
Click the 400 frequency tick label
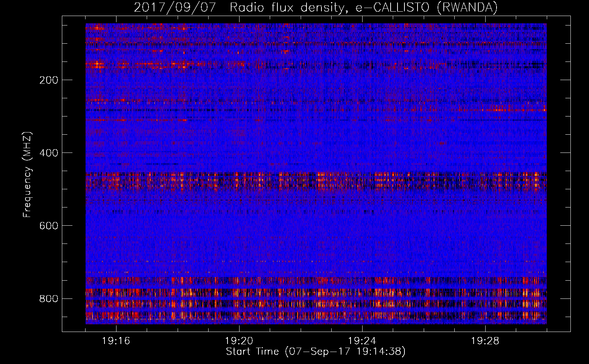coord(49,153)
